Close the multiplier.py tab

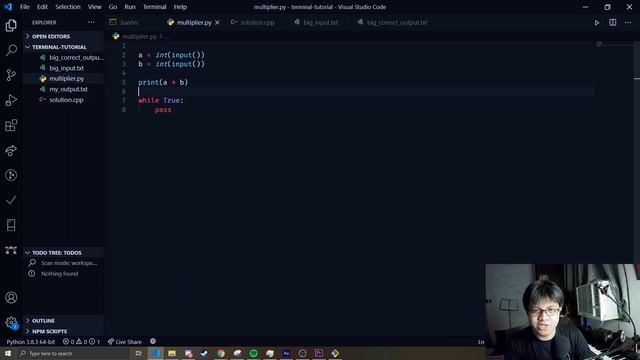point(217,22)
